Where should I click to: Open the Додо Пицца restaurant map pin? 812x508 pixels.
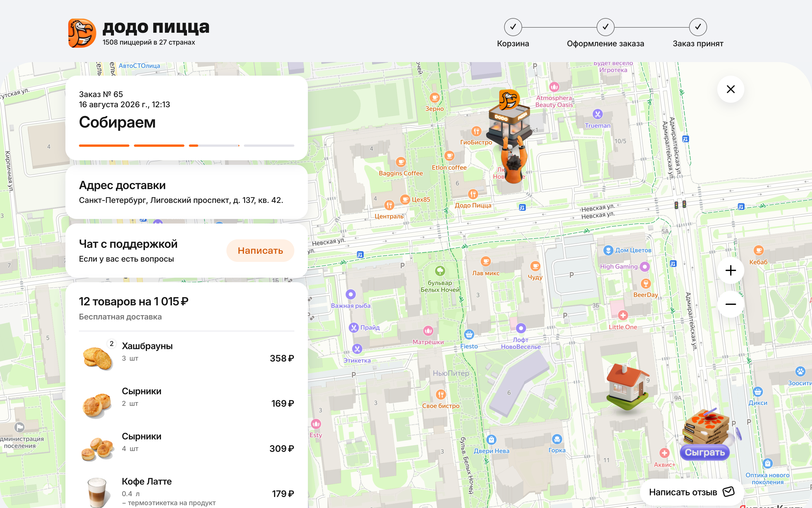473,194
